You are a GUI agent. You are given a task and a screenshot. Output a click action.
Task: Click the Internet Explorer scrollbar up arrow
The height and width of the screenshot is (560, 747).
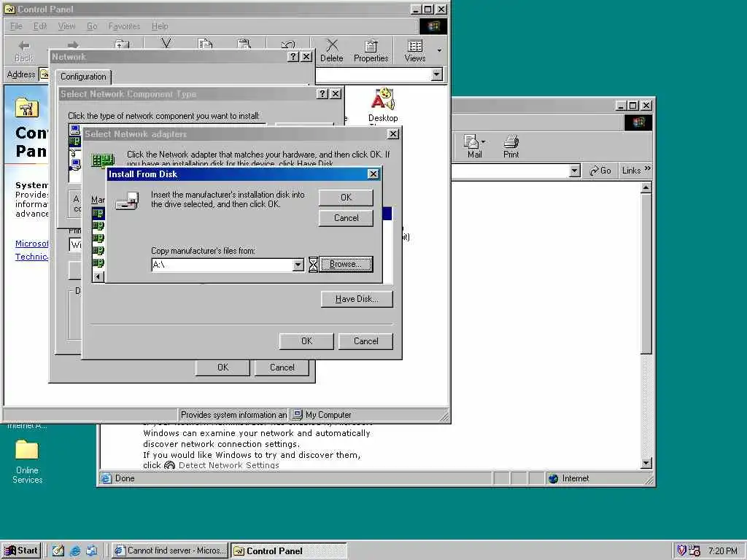[x=646, y=187]
